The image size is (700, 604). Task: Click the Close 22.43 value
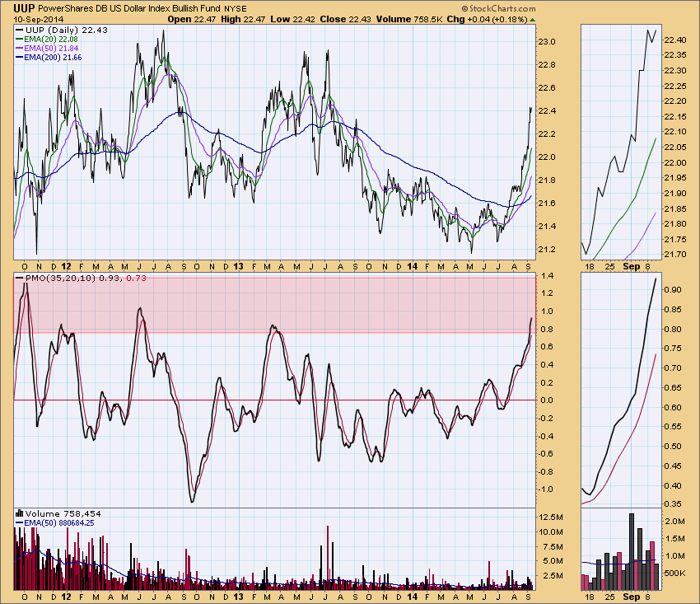[346, 19]
